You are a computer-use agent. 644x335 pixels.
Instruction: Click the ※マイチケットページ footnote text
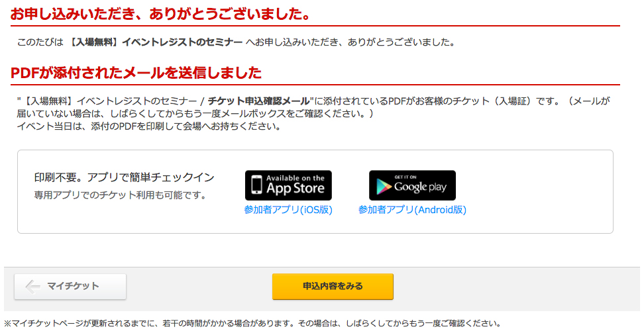tap(253, 324)
